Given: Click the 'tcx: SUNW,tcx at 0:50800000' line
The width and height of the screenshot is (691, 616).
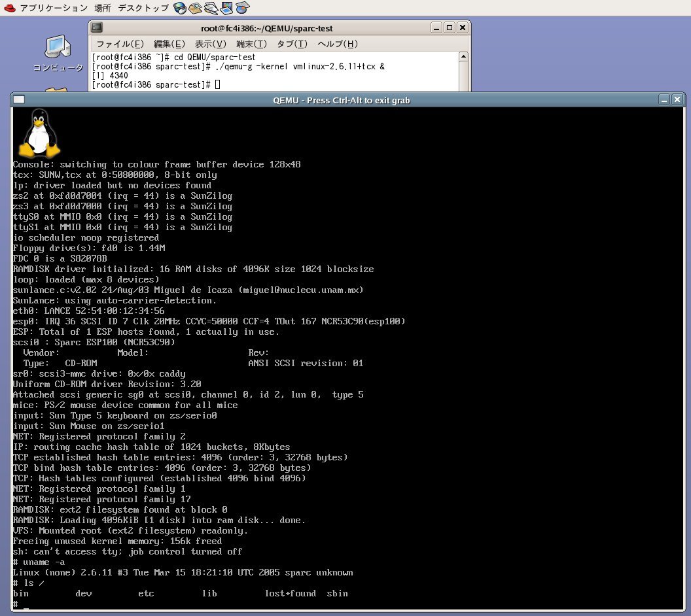Looking at the screenshot, I should [115, 175].
